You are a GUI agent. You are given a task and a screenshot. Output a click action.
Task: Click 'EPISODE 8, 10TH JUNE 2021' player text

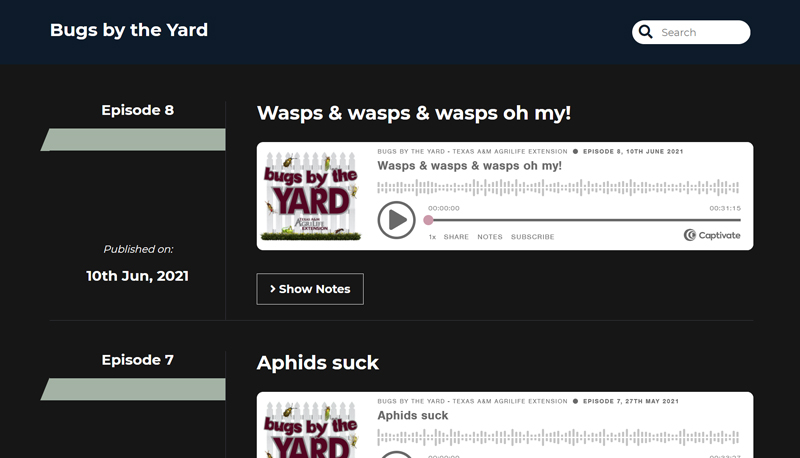[633, 151]
